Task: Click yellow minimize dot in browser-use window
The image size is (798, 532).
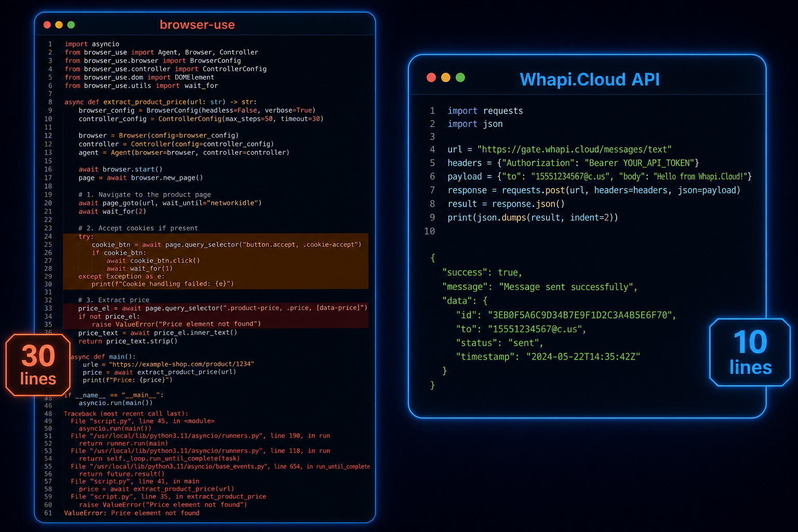Action: [59, 25]
